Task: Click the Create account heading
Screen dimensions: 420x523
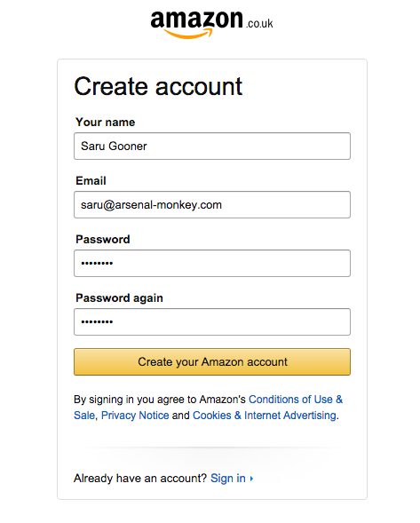Action: click(158, 86)
